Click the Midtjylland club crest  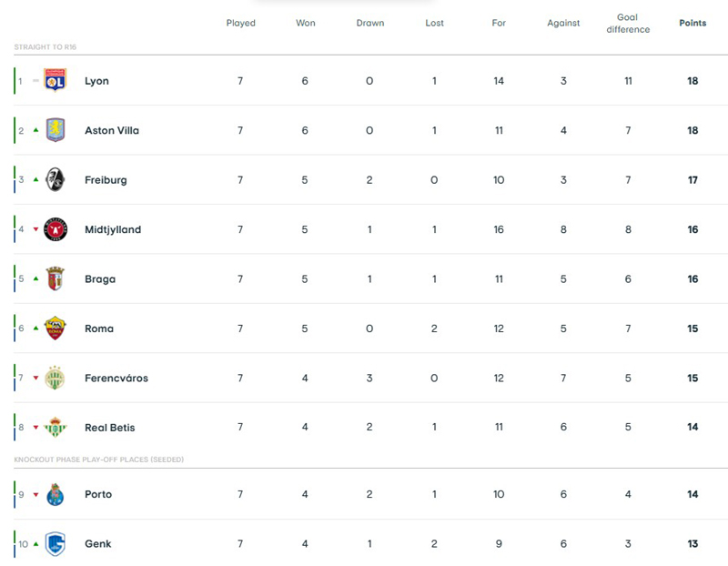56,229
